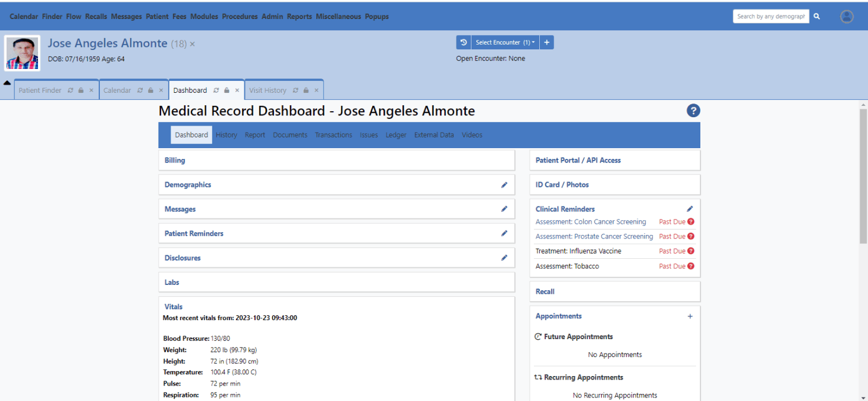Toggle the Dashboard tab lock icon

[x=227, y=90]
